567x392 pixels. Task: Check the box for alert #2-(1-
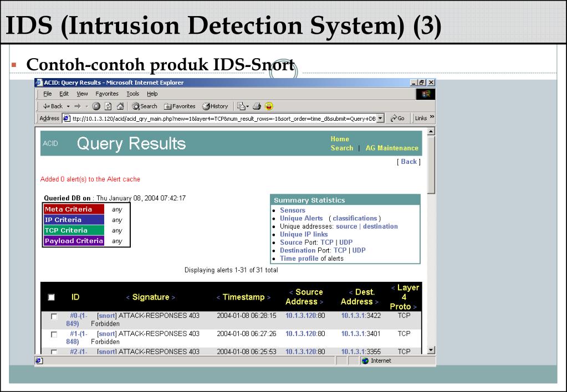point(54,352)
